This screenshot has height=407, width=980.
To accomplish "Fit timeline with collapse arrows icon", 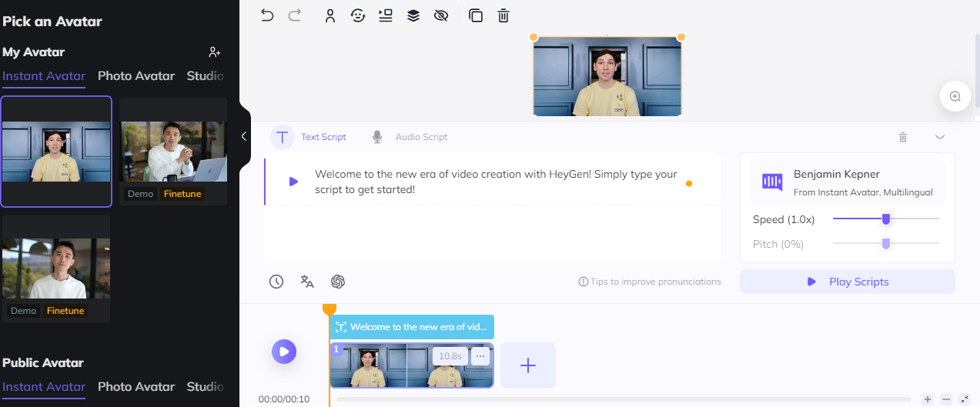I will (965, 399).
